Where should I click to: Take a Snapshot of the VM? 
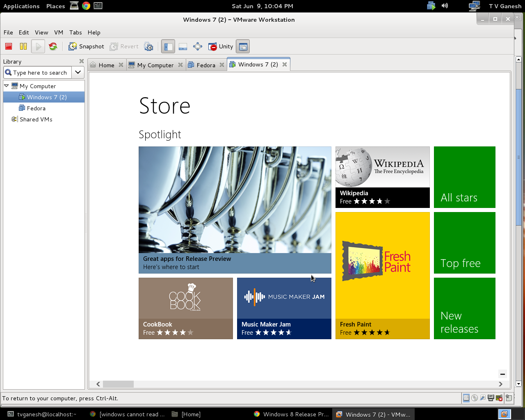click(x=87, y=46)
